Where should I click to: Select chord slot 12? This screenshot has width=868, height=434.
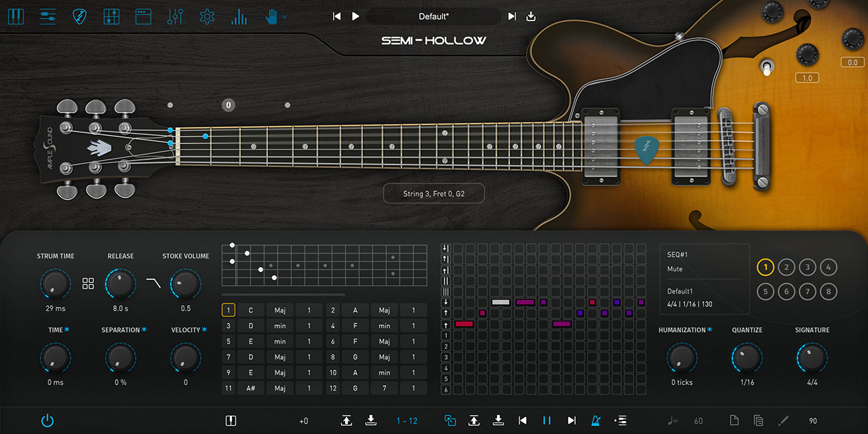(333, 389)
